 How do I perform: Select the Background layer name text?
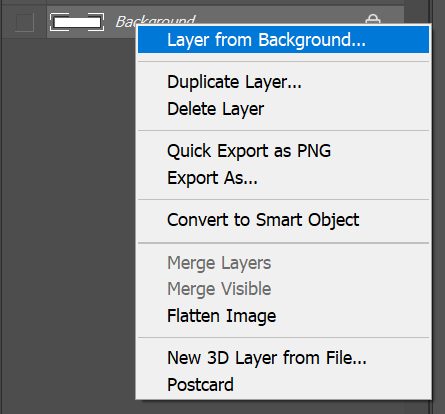coord(156,20)
